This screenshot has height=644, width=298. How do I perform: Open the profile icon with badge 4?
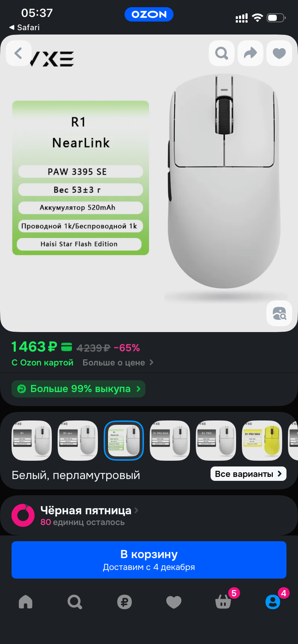tap(273, 601)
